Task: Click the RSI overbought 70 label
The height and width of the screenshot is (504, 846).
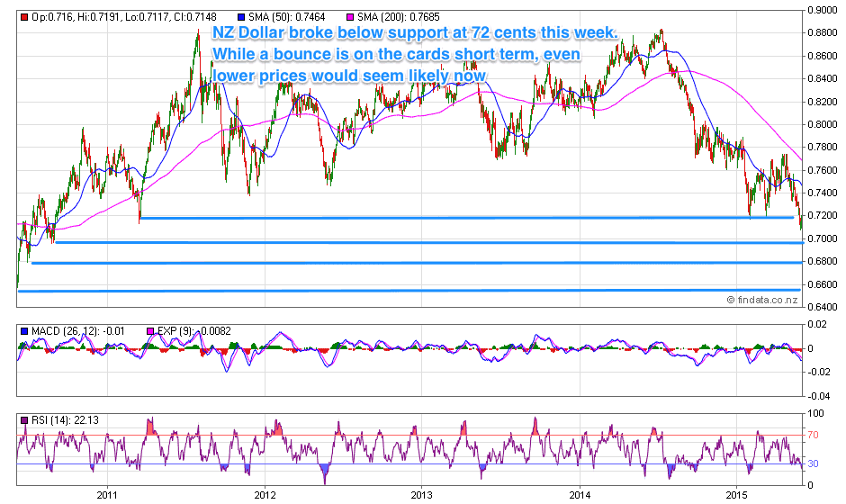Action: (813, 436)
